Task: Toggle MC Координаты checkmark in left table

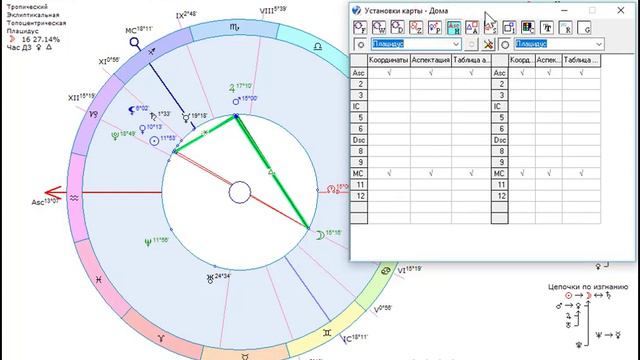Action: 389,173
